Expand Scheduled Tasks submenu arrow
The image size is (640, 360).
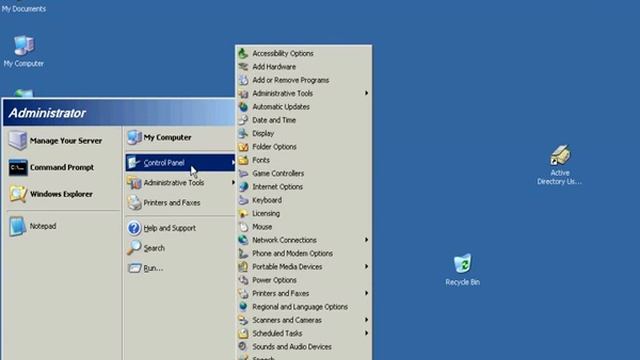click(366, 333)
